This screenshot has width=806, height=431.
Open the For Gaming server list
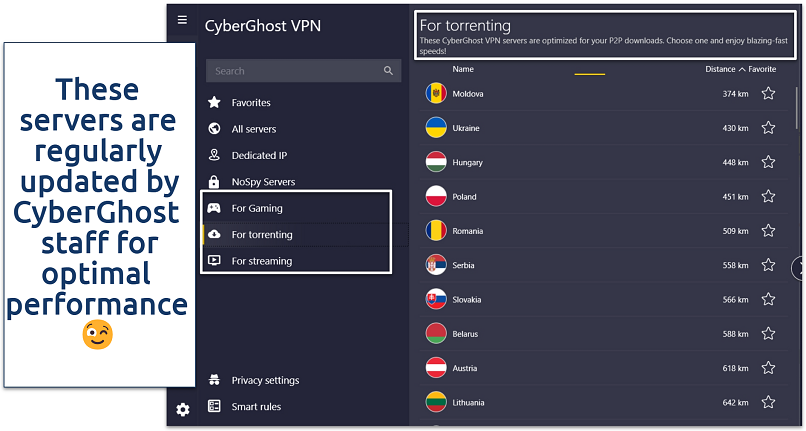(x=257, y=208)
